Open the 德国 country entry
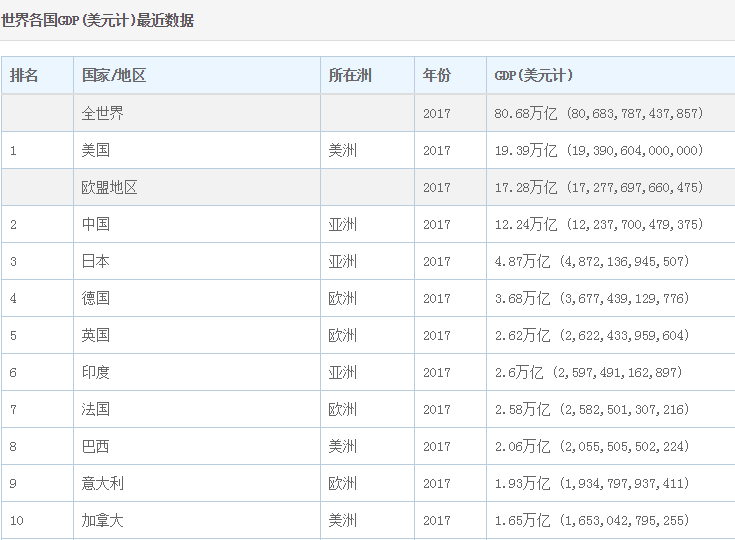This screenshot has height=540, width=735. [x=96, y=298]
